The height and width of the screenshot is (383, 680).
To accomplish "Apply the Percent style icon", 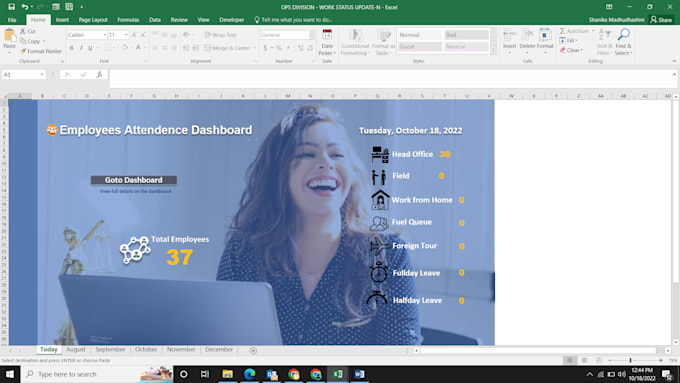I will pos(279,48).
